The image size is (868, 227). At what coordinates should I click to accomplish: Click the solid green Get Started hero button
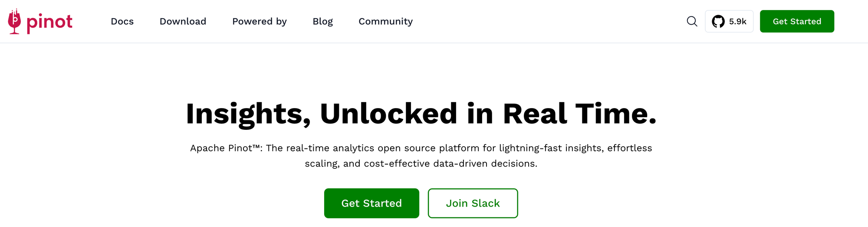tap(372, 203)
